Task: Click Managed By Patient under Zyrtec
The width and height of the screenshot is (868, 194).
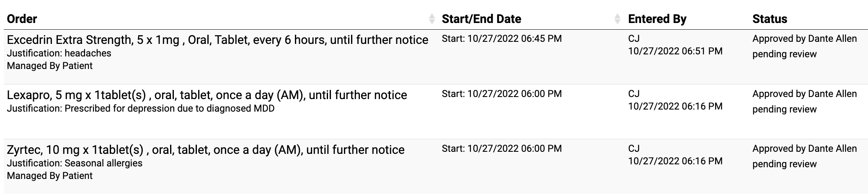Action: pos(50,176)
